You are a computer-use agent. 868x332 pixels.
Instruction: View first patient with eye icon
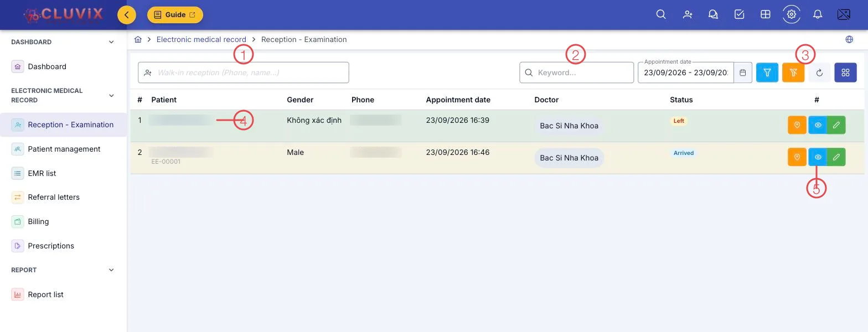click(x=818, y=125)
